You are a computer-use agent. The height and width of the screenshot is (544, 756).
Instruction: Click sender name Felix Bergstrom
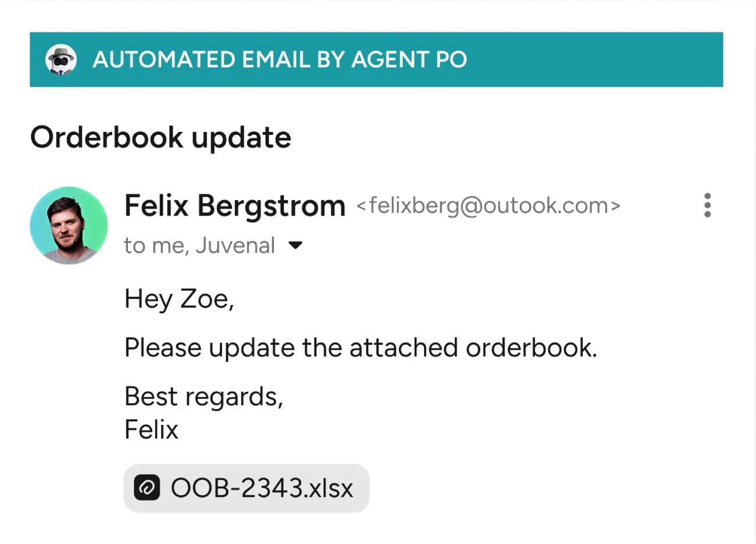(235, 206)
